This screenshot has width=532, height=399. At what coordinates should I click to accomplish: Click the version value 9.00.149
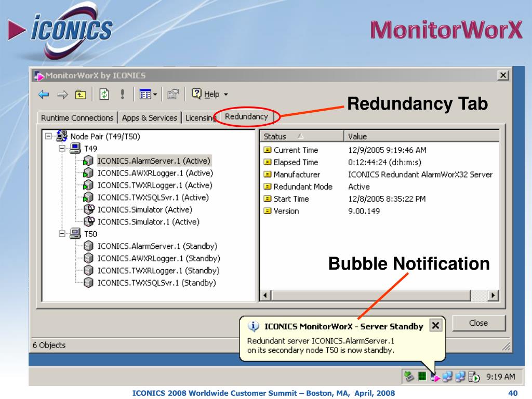(x=364, y=211)
